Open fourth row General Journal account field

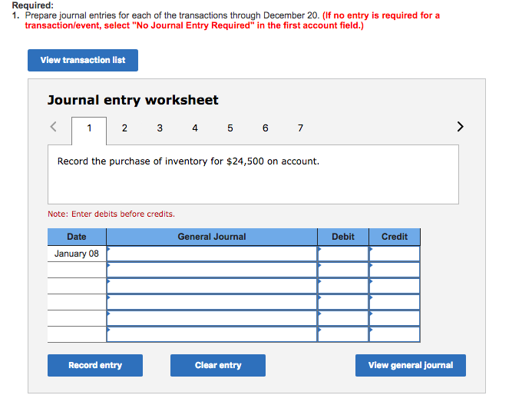tap(212, 302)
